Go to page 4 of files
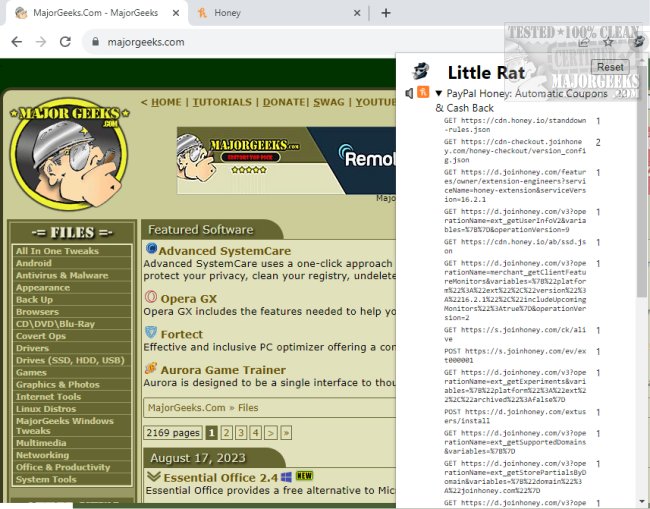 (x=256, y=433)
